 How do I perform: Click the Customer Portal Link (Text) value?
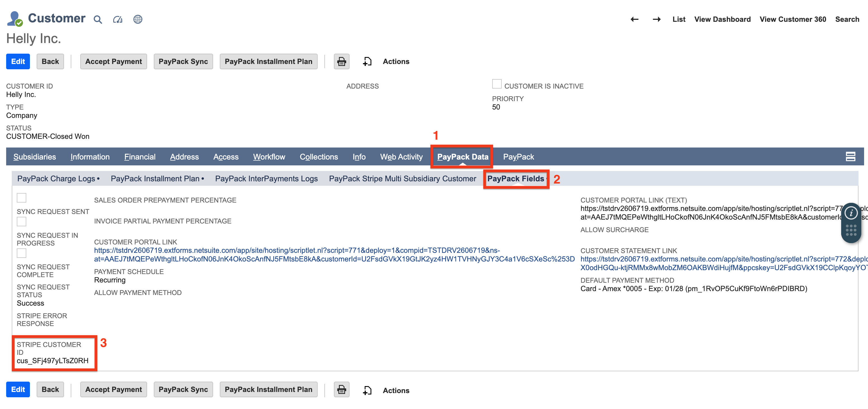tap(724, 213)
